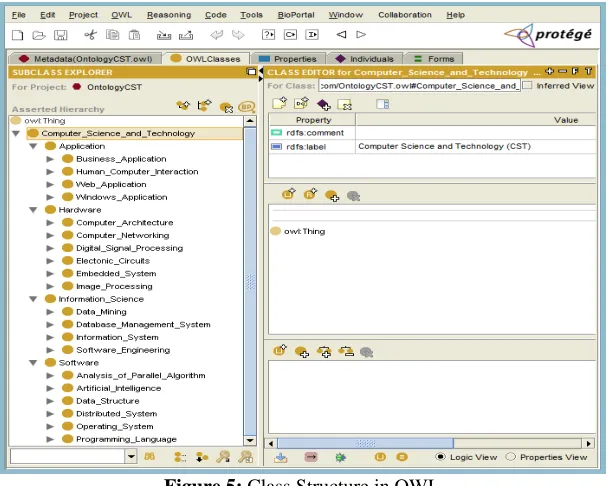The image size is (608, 486).
Task: Switch to the Individuals tab
Action: [x=364, y=59]
